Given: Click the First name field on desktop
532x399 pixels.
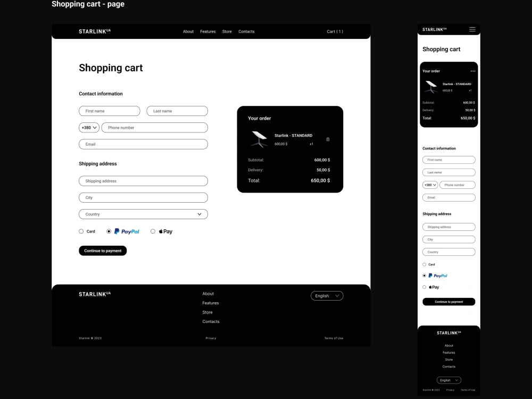Looking at the screenshot, I should click(x=109, y=111).
